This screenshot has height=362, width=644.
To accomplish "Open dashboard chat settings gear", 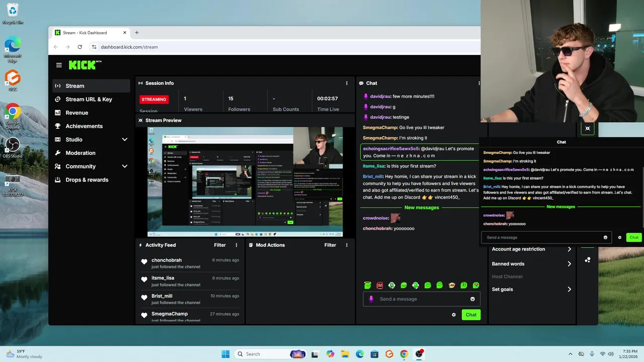I will [x=454, y=315].
